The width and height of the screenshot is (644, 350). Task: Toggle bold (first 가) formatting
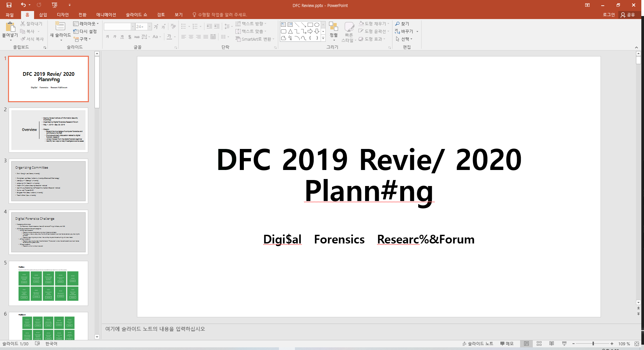(107, 37)
